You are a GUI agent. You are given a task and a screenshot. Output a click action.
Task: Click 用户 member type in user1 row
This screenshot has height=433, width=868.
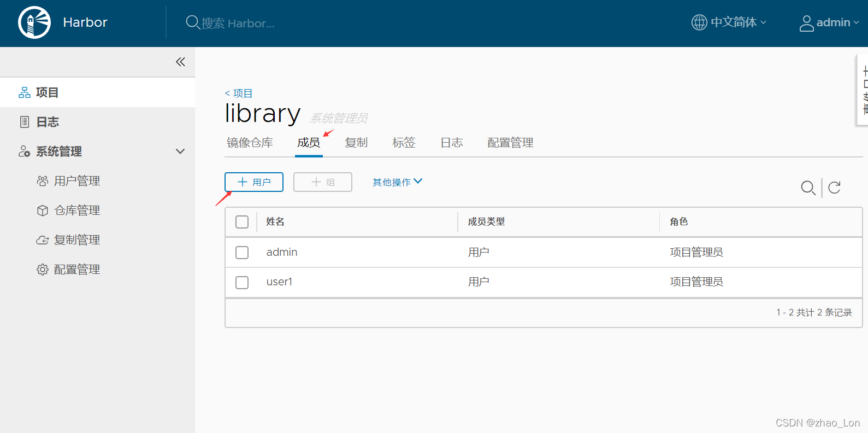pyautogui.click(x=479, y=282)
